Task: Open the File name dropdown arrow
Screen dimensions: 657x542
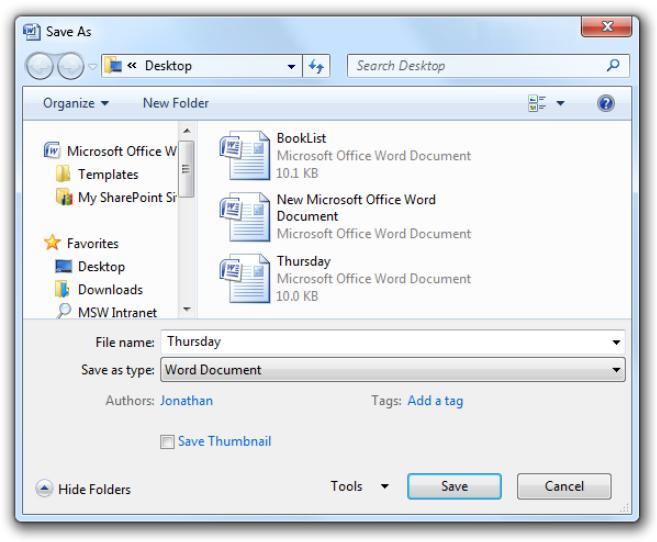Action: (x=616, y=342)
